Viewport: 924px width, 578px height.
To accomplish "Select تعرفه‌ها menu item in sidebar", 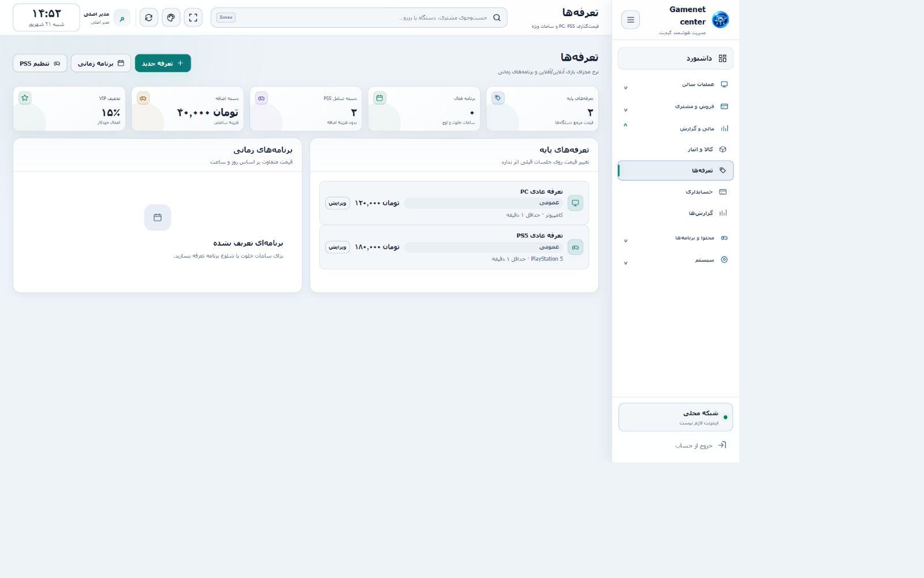I will (676, 171).
